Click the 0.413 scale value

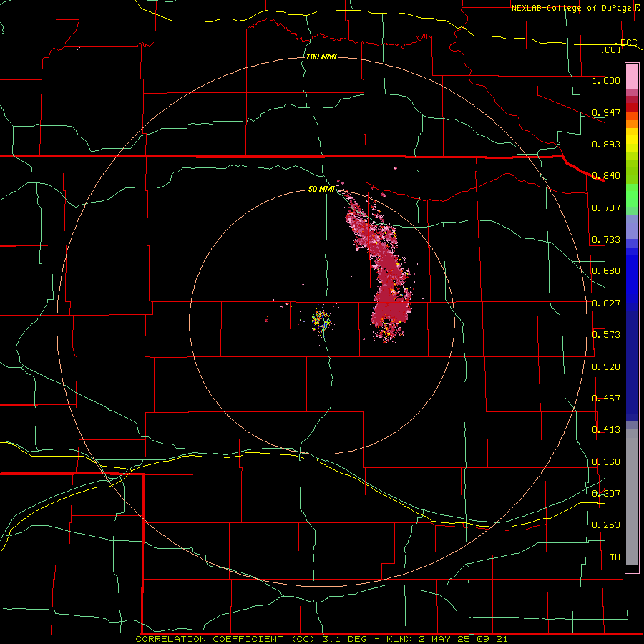point(606,430)
